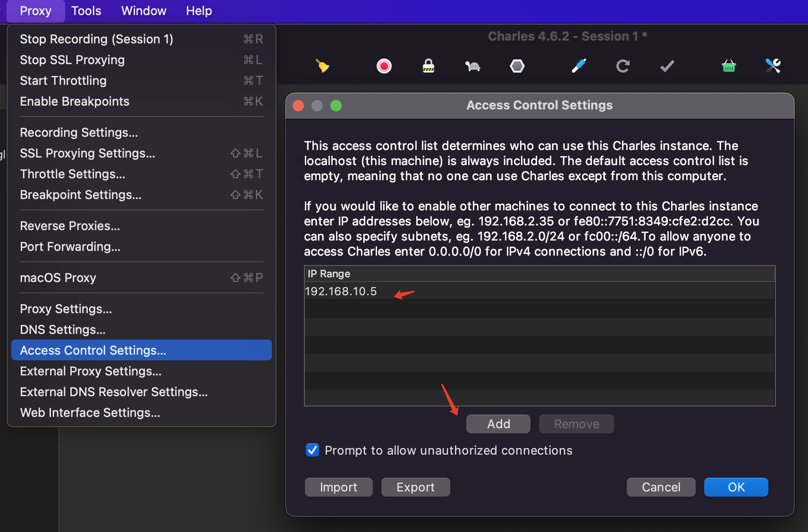This screenshot has height=532, width=808.
Task: Select Enable Breakpoints menu item
Action: pos(142,101)
